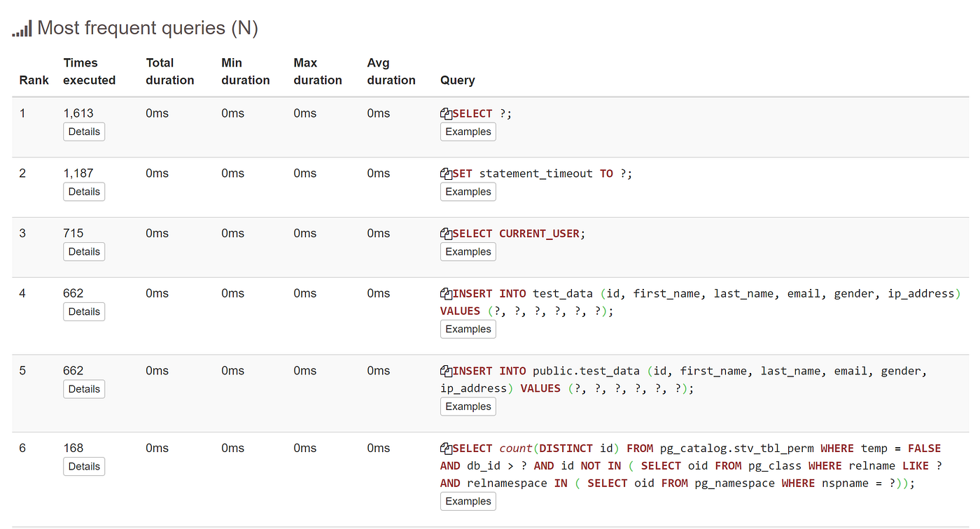Select the 1,187 times executed value
The width and height of the screenshot is (980, 529).
[x=78, y=174]
